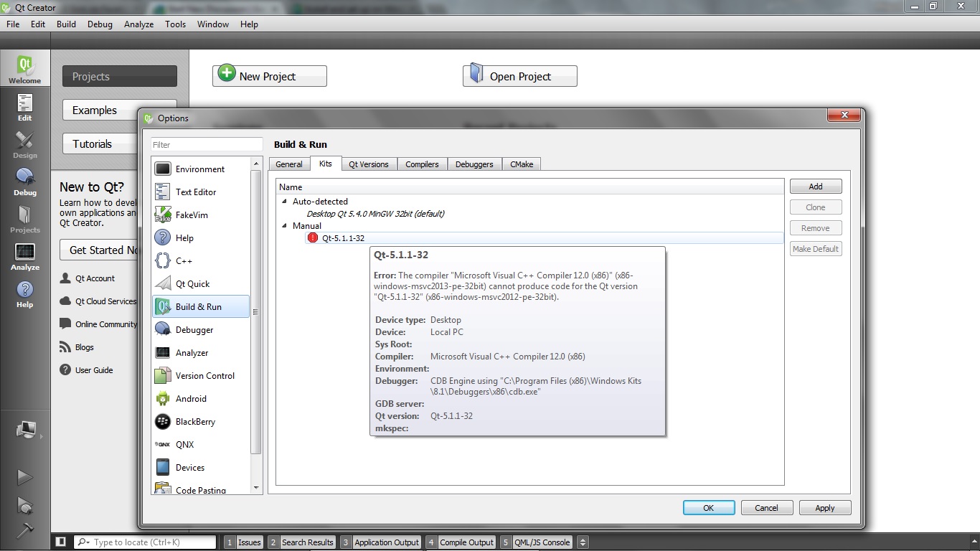Click the green Run button
Image resolution: width=980 pixels, height=551 pixels.
(25, 477)
